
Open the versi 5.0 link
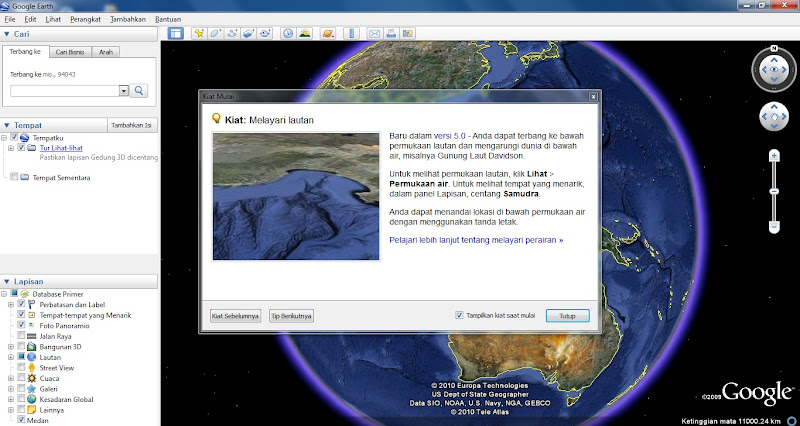coord(449,136)
